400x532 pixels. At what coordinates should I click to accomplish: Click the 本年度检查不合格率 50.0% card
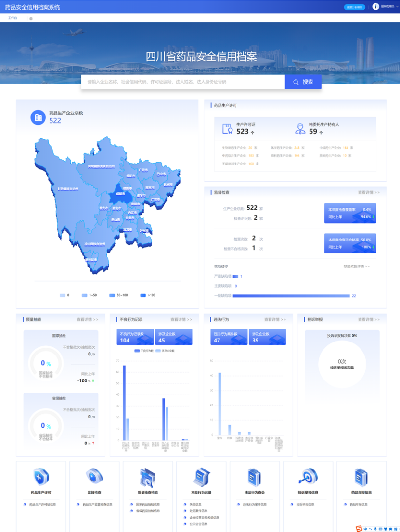click(x=350, y=243)
